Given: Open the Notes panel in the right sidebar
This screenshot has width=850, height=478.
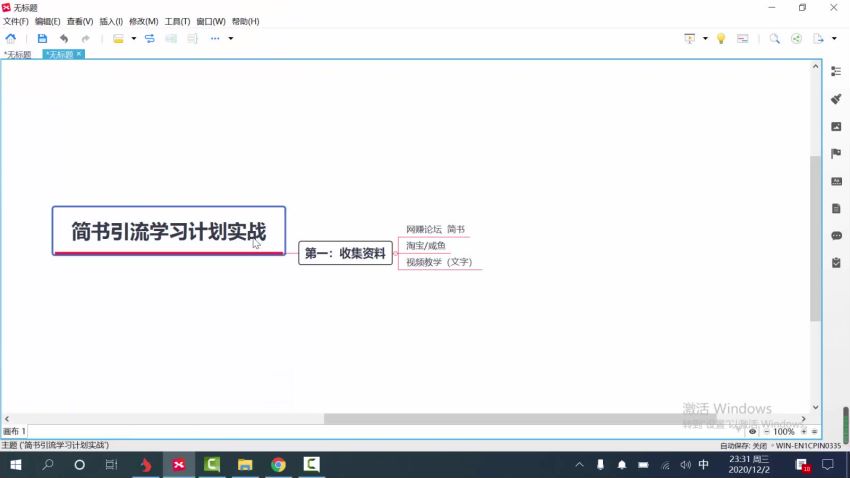Looking at the screenshot, I should pyautogui.click(x=836, y=208).
